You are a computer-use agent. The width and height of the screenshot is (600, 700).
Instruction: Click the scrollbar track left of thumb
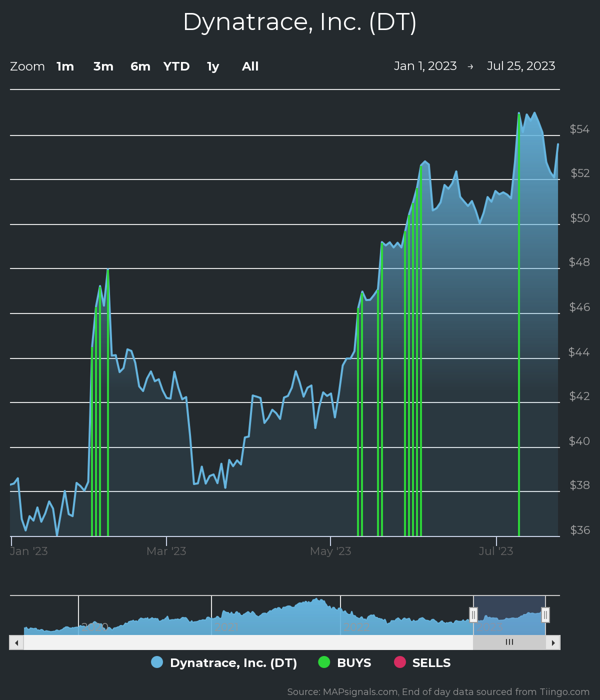tap(248, 642)
